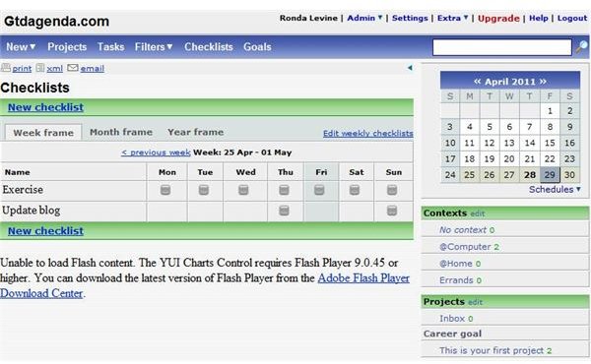This screenshot has width=591, height=364.
Task: Click the print icon
Action: (6, 68)
